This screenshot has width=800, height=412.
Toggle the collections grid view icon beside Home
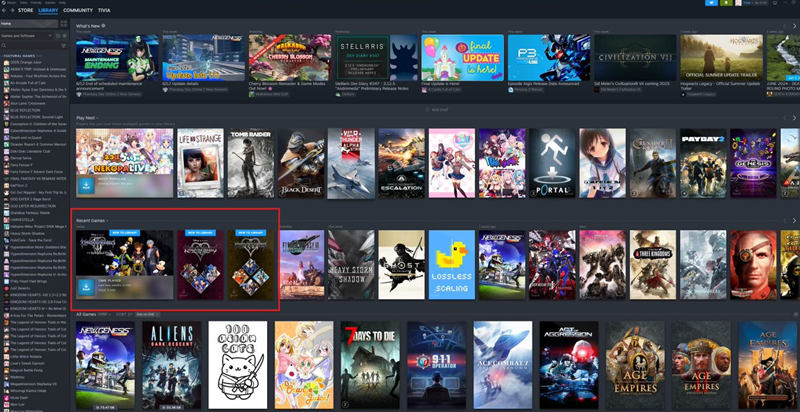(63, 23)
